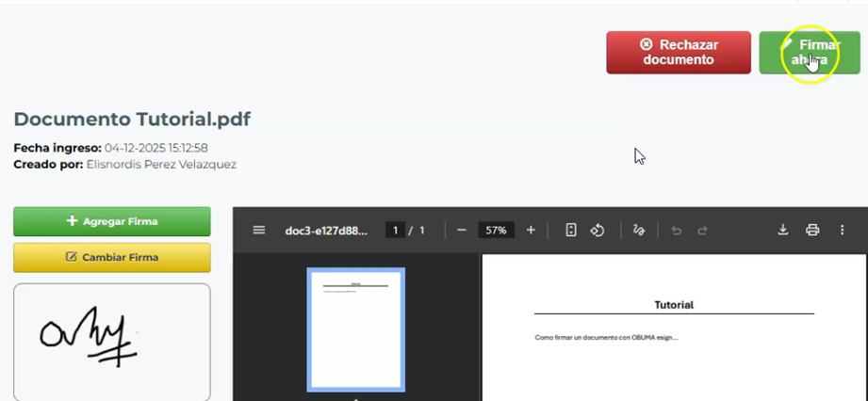Select the page 1 thumbnail preview

click(x=356, y=329)
